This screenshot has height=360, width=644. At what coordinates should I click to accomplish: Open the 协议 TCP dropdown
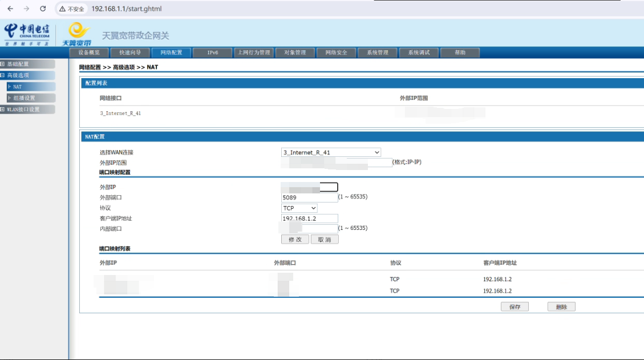pyautogui.click(x=299, y=208)
